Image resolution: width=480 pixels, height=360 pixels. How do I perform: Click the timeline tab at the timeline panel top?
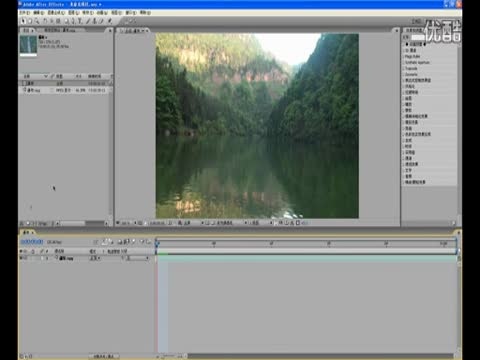click(27, 232)
